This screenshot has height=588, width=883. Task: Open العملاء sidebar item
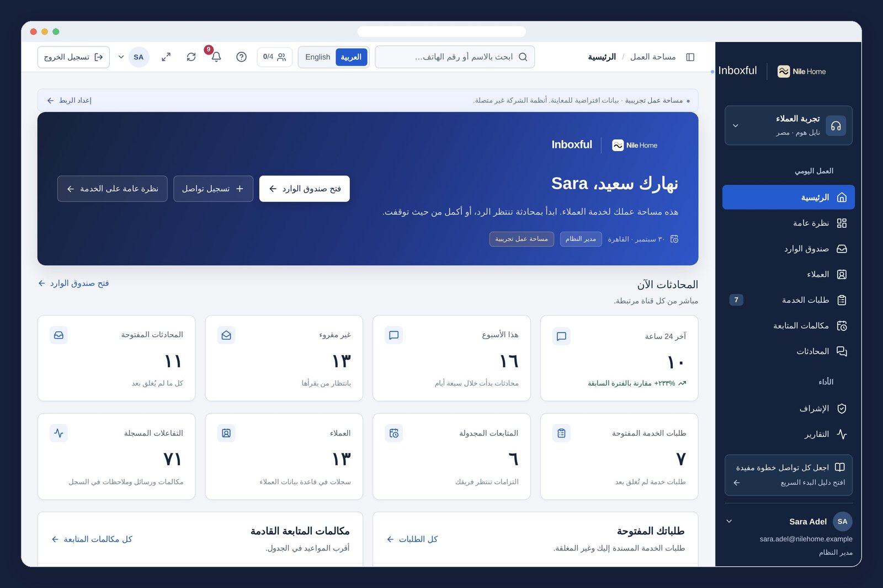point(788,274)
